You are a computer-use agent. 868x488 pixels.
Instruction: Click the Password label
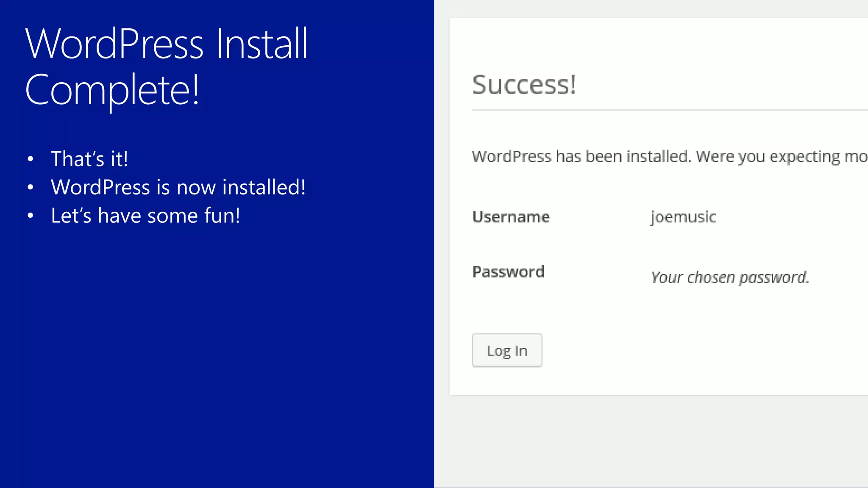(508, 272)
